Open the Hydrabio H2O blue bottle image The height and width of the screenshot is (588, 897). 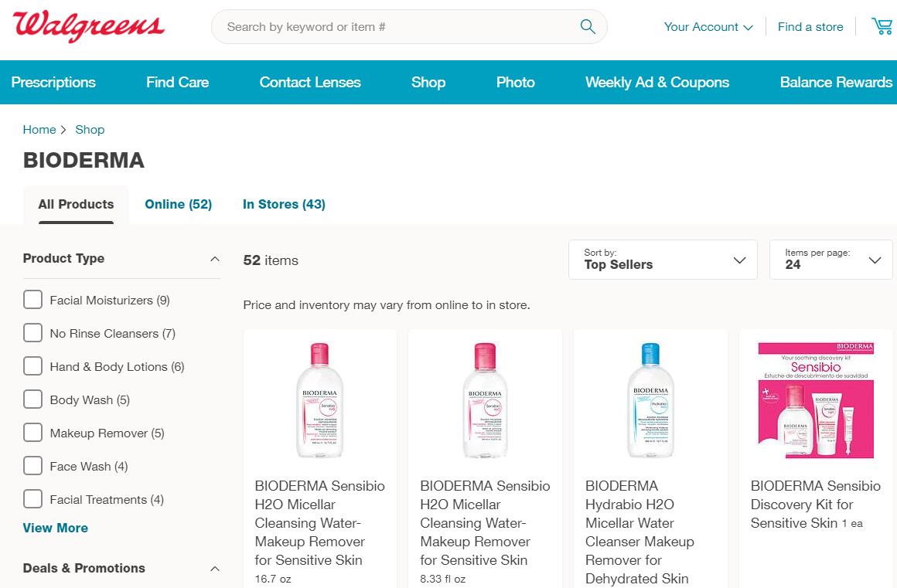pos(650,400)
